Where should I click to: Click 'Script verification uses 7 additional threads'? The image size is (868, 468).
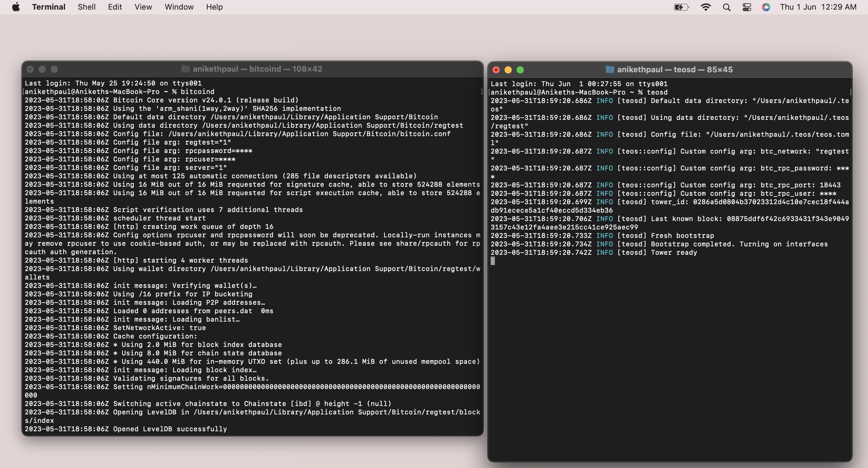tap(164, 209)
